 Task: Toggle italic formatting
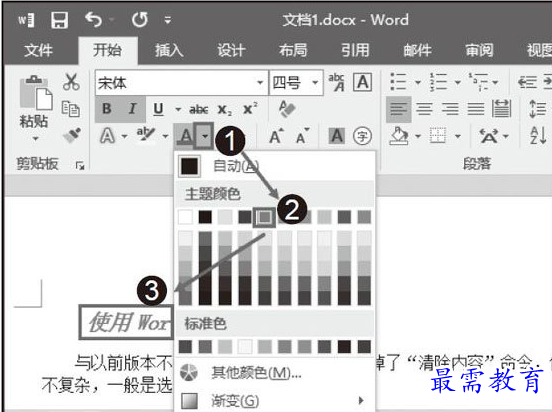tap(132, 109)
